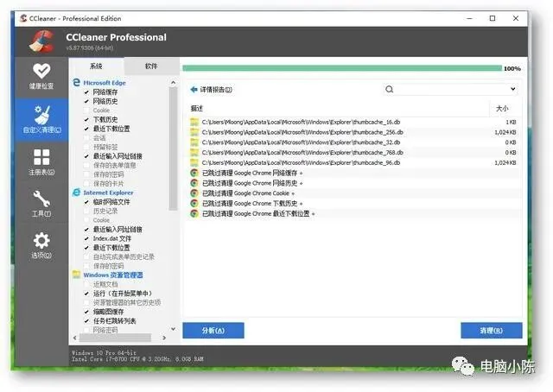Select the Custom Clean broom icon
This screenshot has height=392, width=553.
pyautogui.click(x=41, y=115)
